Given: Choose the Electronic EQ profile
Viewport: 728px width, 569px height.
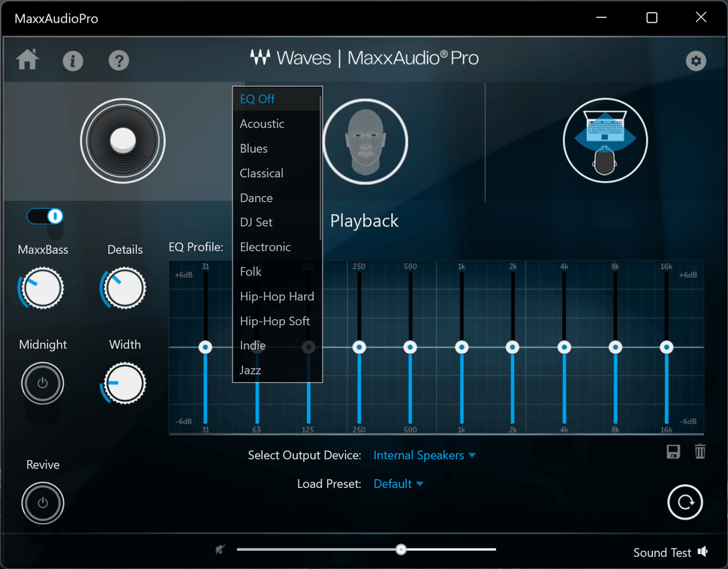Looking at the screenshot, I should [276, 247].
